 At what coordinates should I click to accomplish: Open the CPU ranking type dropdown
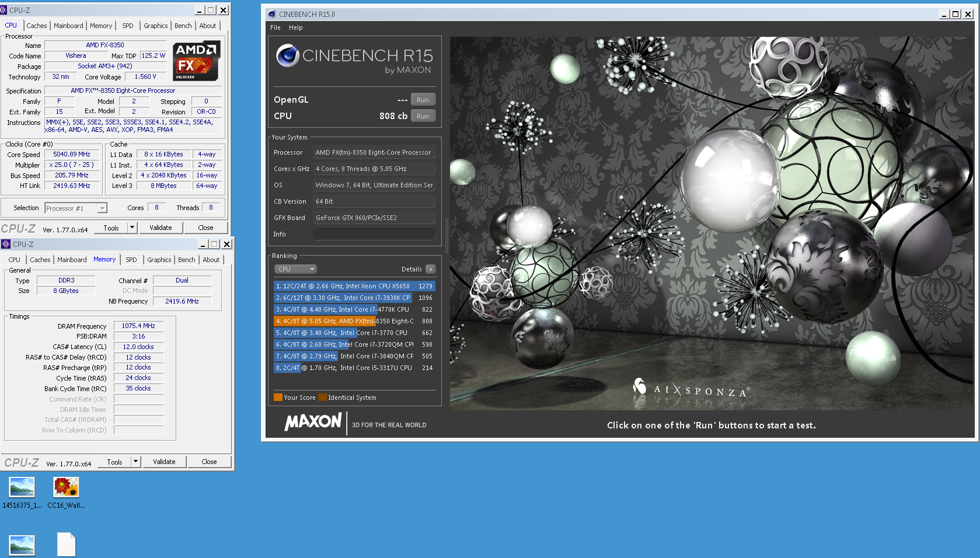tap(295, 269)
